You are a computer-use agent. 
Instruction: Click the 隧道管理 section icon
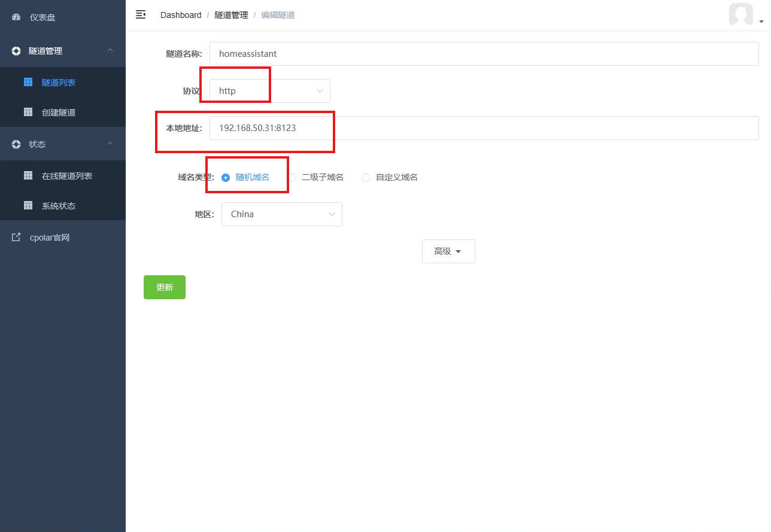coord(16,51)
